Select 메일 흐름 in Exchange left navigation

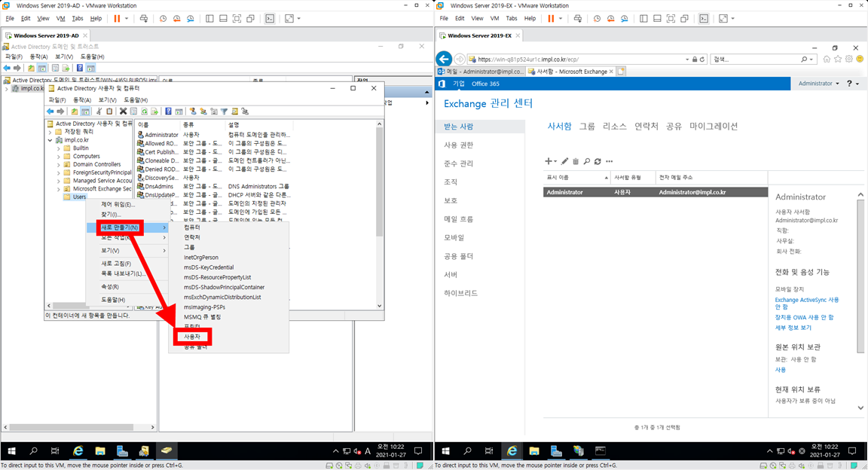[x=458, y=218]
